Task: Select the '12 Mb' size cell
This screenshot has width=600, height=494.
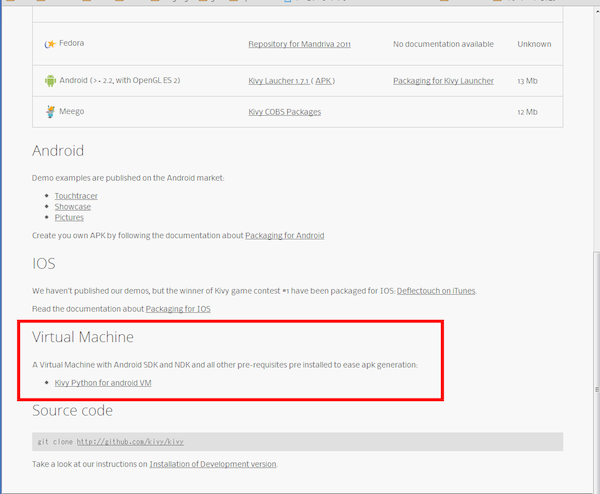Action: tap(527, 112)
